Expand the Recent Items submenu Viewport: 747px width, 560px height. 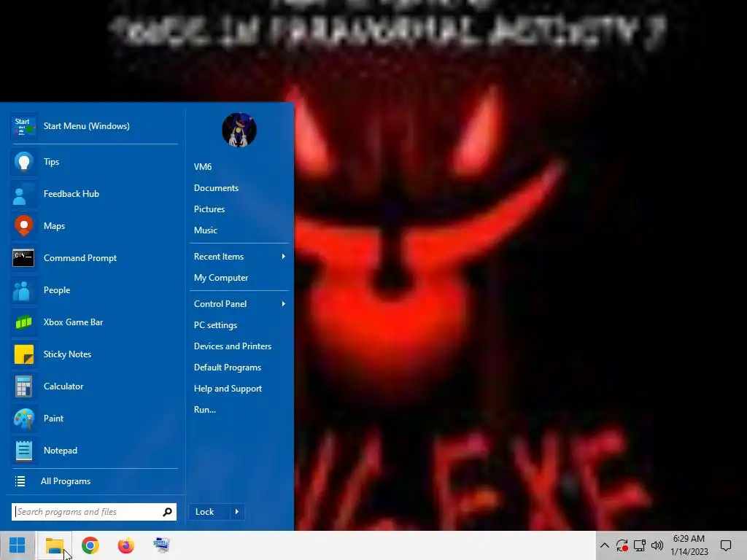pyautogui.click(x=239, y=257)
